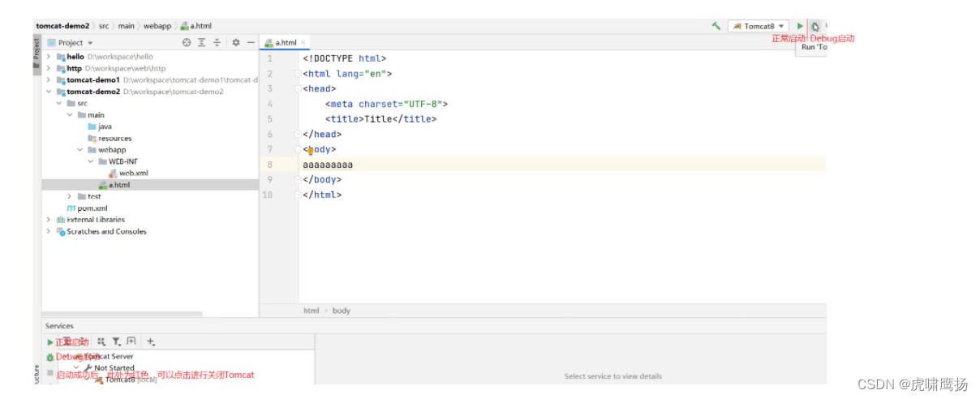Screen dimensions: 980x399
Task: Hide the Project tool window
Action: pyautogui.click(x=251, y=42)
